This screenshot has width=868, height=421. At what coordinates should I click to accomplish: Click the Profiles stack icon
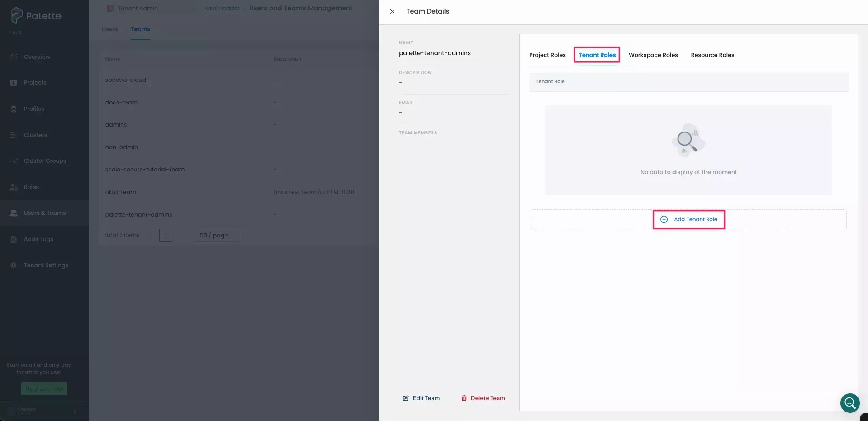click(14, 109)
